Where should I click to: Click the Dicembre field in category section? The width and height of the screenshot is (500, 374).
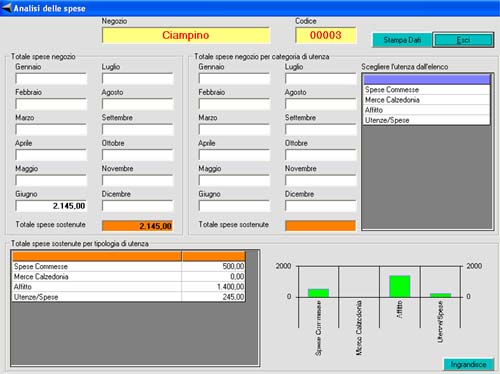(321, 206)
